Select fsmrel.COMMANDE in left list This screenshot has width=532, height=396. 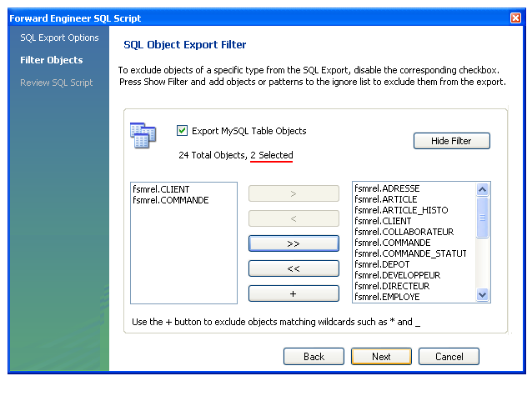click(170, 200)
